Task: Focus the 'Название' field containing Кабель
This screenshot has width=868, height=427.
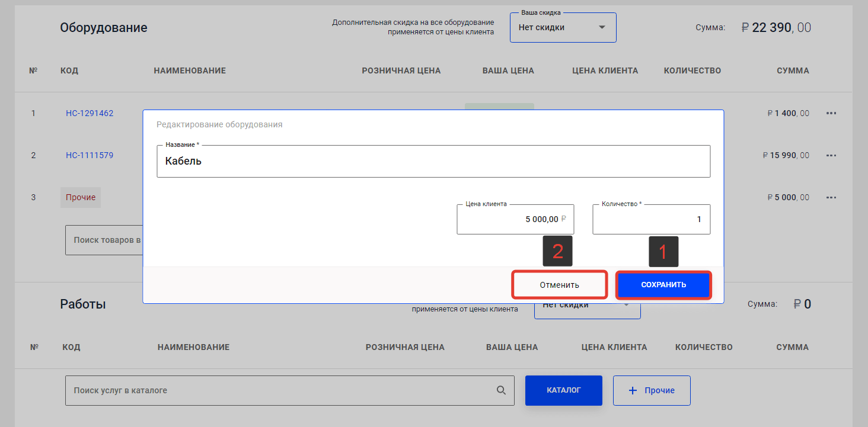Action: tap(433, 161)
